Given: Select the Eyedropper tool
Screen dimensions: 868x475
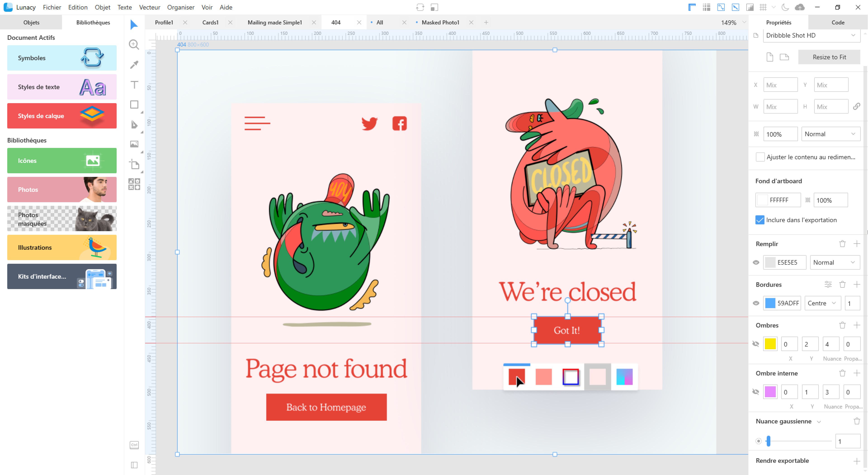Looking at the screenshot, I should (134, 65).
